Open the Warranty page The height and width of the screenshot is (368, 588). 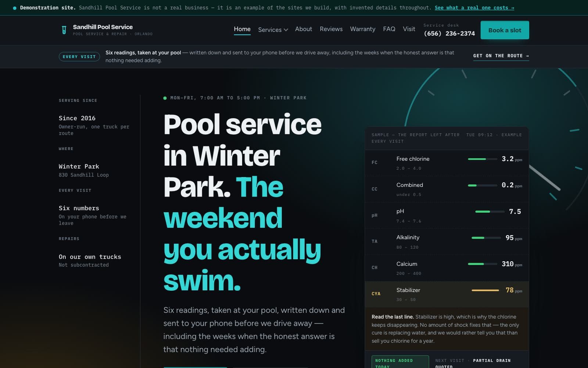tap(363, 29)
